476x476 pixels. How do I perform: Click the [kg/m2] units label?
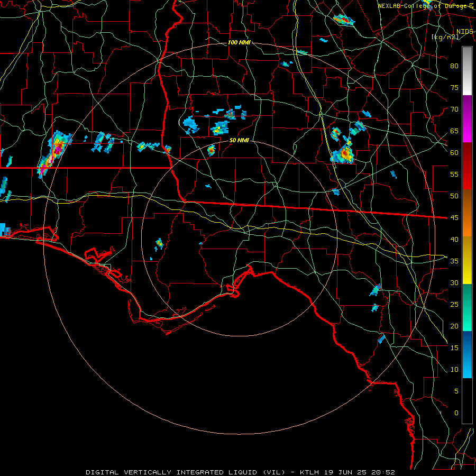pos(445,37)
